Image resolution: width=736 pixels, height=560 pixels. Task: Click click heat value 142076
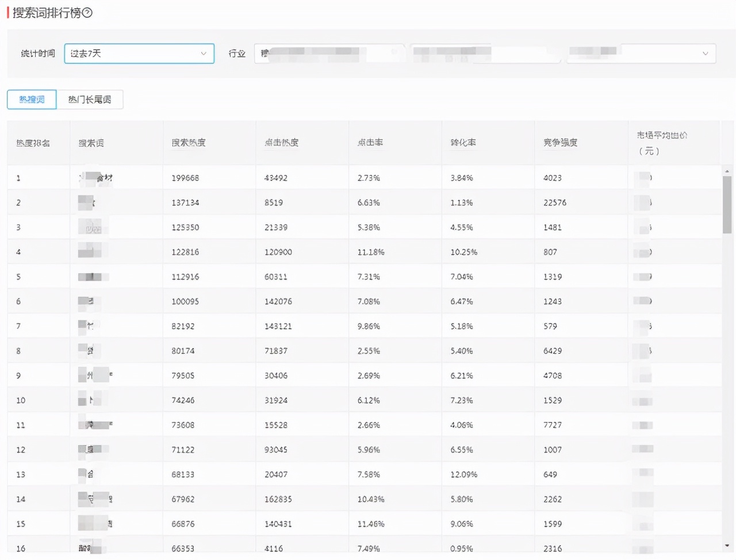point(278,302)
